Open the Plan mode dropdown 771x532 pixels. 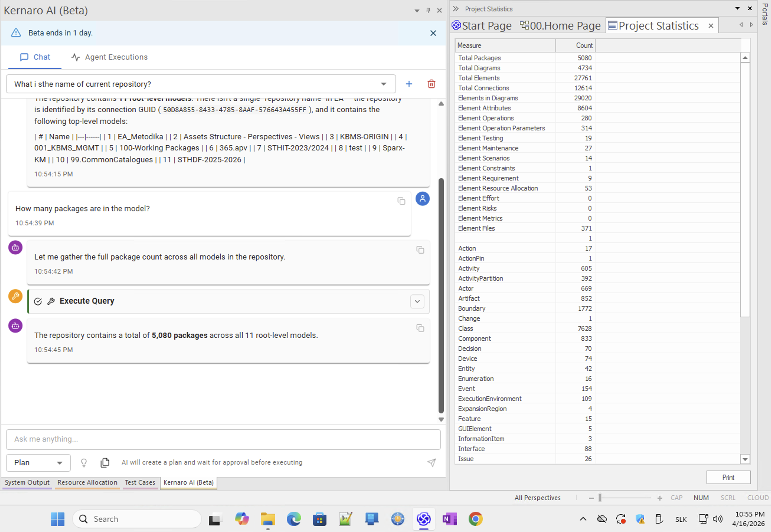click(x=38, y=462)
